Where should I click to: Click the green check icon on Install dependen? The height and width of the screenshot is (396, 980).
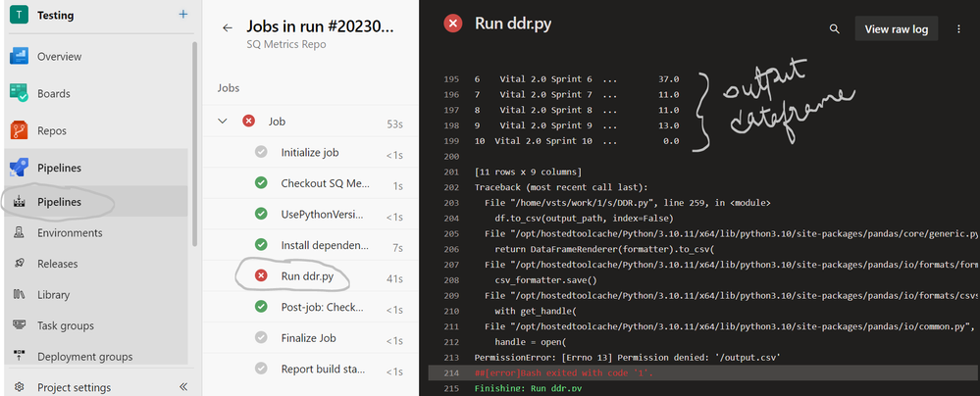click(261, 245)
